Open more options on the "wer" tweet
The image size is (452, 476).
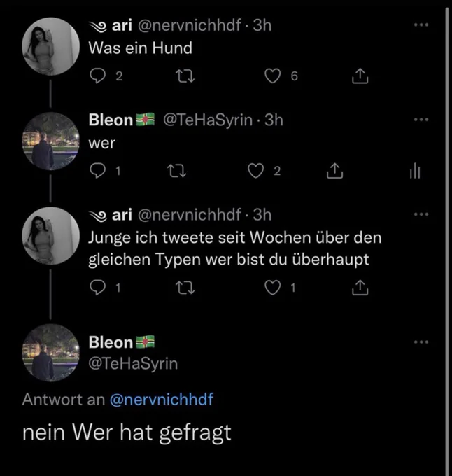pos(421,120)
